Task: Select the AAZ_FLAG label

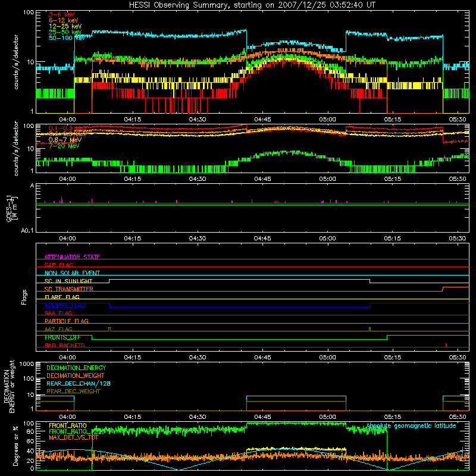Action: (58, 330)
